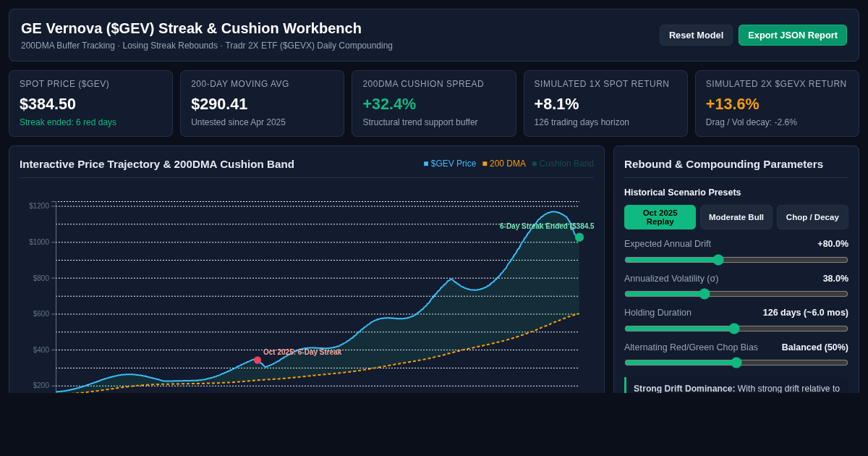Export the JSON report
This screenshot has height=456, width=868.
[793, 35]
